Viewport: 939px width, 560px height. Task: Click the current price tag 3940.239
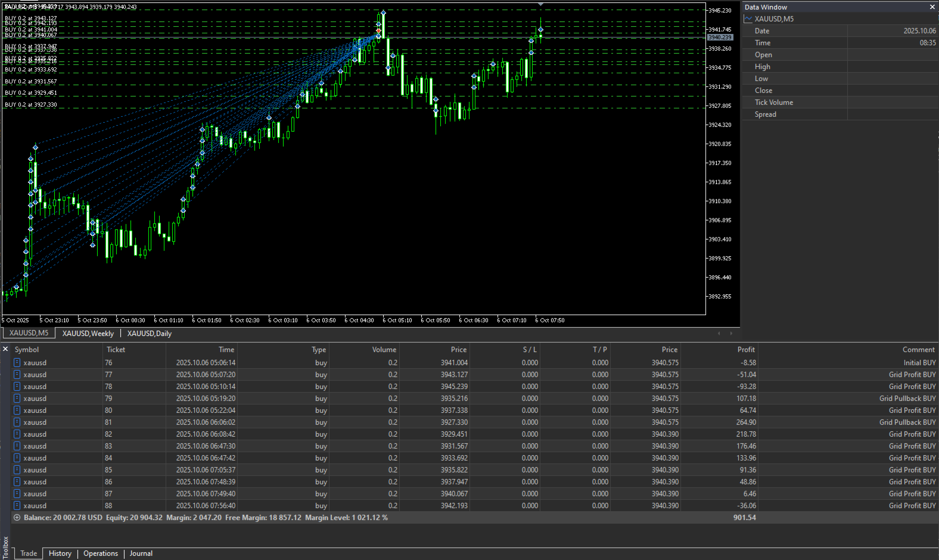coord(720,38)
